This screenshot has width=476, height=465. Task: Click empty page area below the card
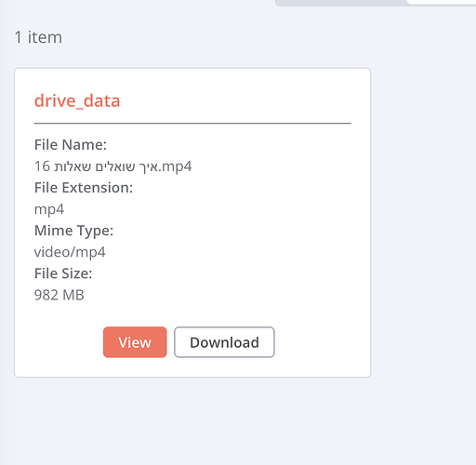pyautogui.click(x=238, y=421)
